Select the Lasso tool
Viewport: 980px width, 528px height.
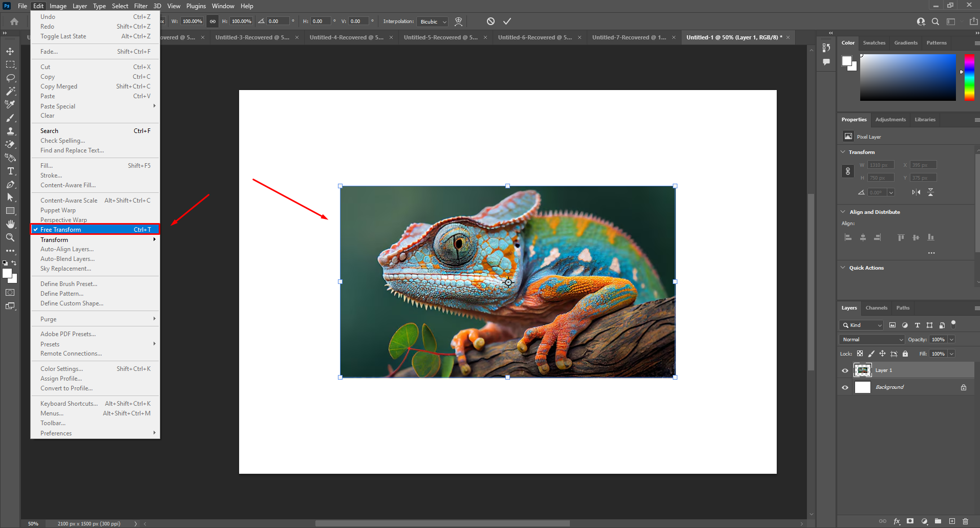coord(10,78)
